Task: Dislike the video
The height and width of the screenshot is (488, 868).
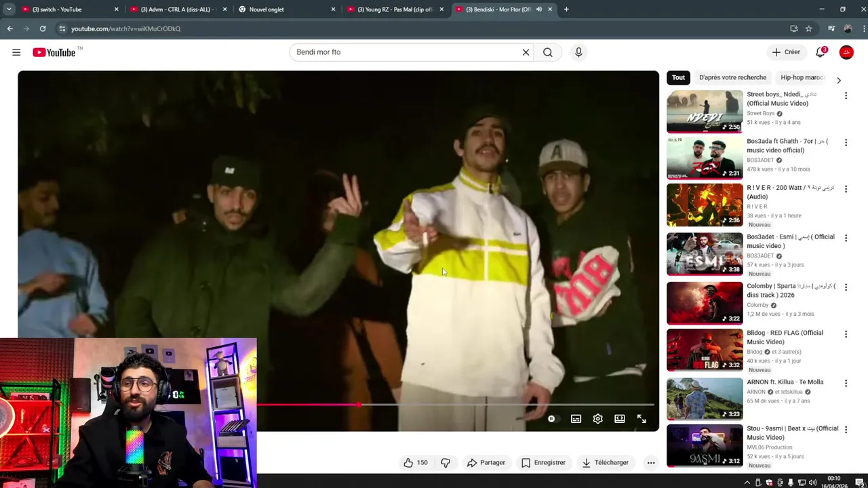Action: click(446, 462)
